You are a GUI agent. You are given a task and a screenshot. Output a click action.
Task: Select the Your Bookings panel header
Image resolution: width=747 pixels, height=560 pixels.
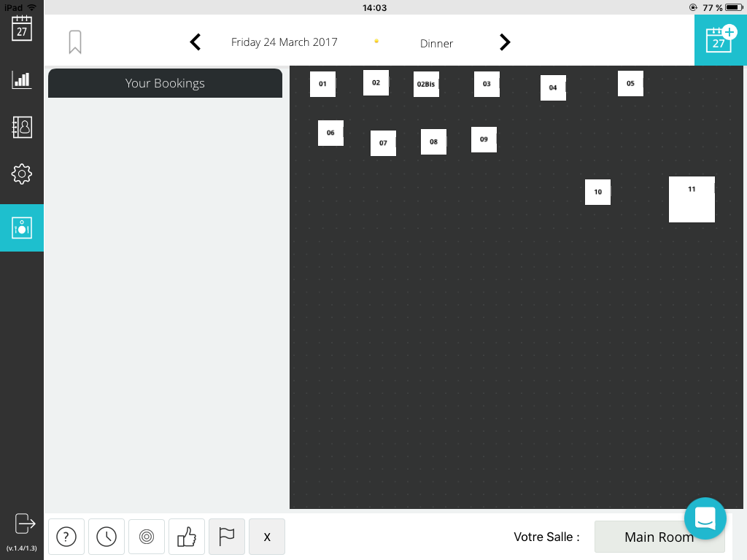165,83
